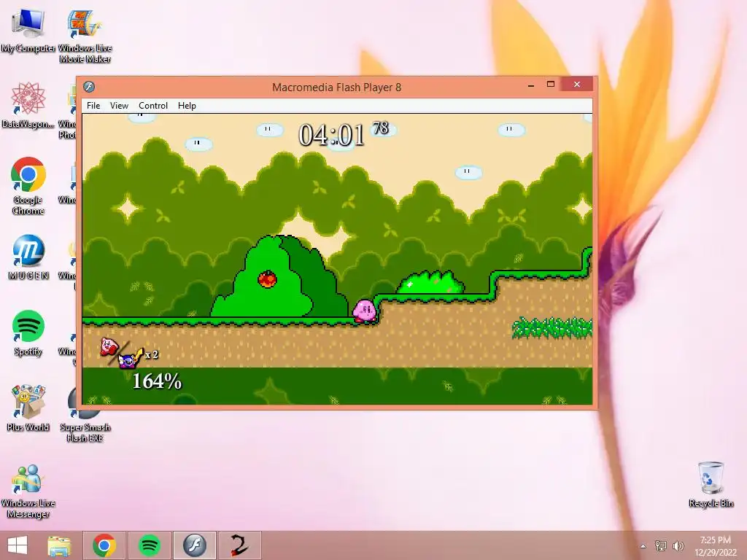Select the MUGEN desktop shortcut
This screenshot has height=560, width=747.
[28, 257]
